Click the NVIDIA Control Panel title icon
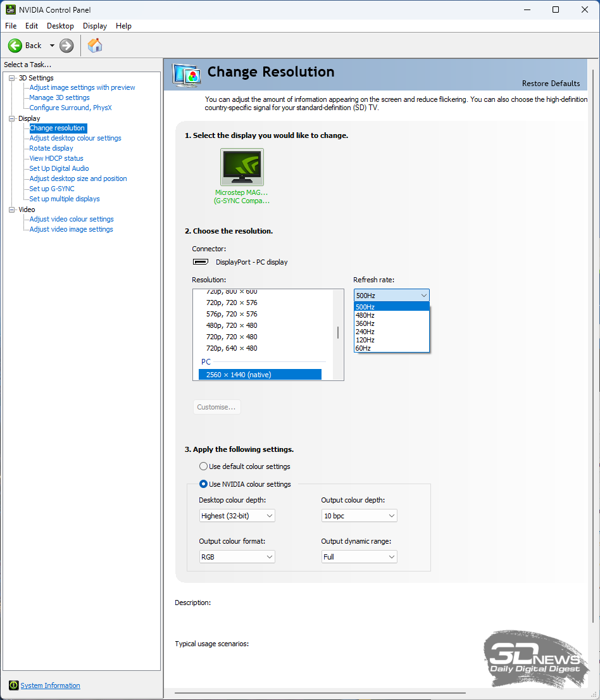600x700 pixels. click(x=11, y=9)
